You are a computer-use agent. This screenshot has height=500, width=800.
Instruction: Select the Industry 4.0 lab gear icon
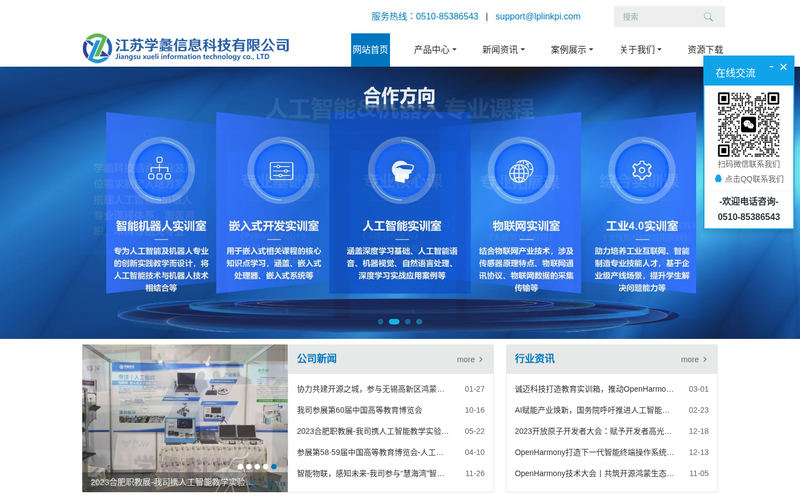(x=642, y=170)
